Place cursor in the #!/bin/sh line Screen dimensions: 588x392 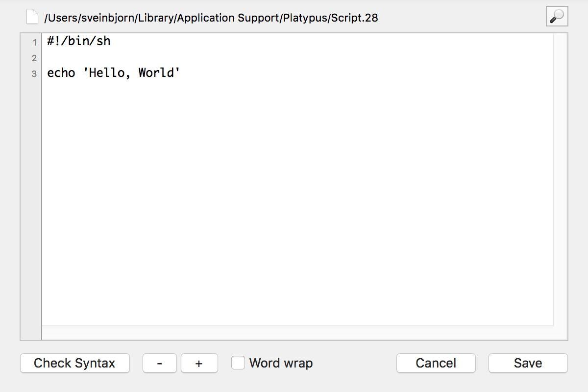point(78,41)
